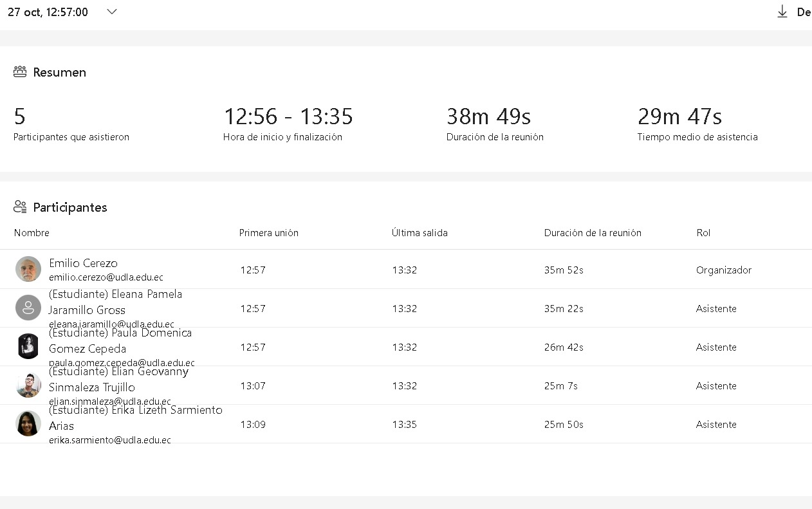
Task: Click the Última salida column header
Action: point(420,233)
